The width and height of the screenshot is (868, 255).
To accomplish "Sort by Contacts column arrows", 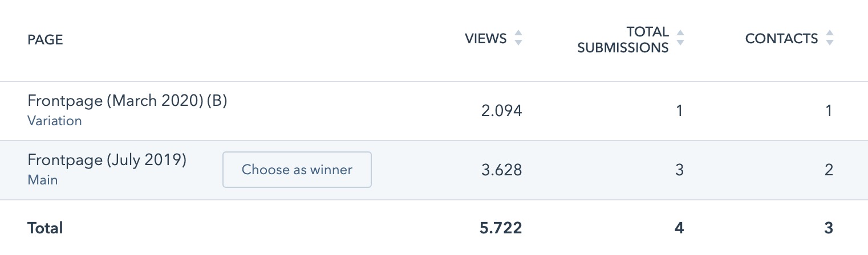I will click(x=830, y=39).
